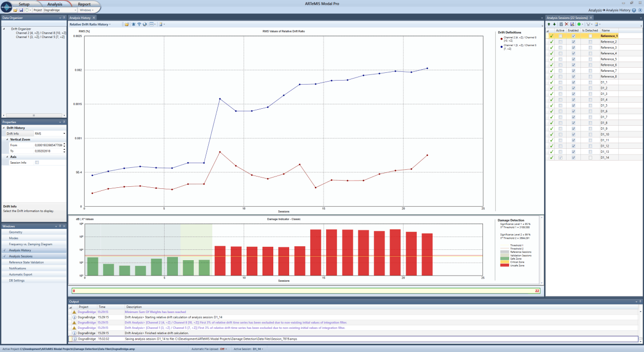Image resolution: width=644 pixels, height=352 pixels.
Task: Click the green circle status icon
Action: (x=579, y=24)
